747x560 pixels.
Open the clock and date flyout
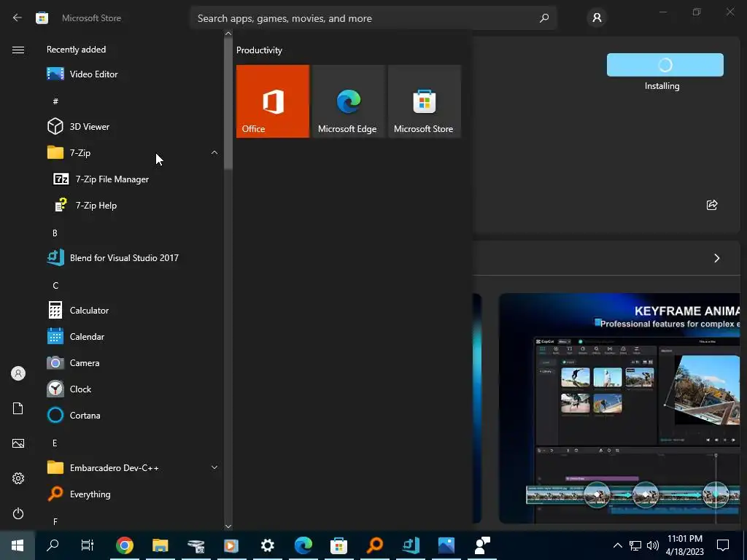(685, 545)
